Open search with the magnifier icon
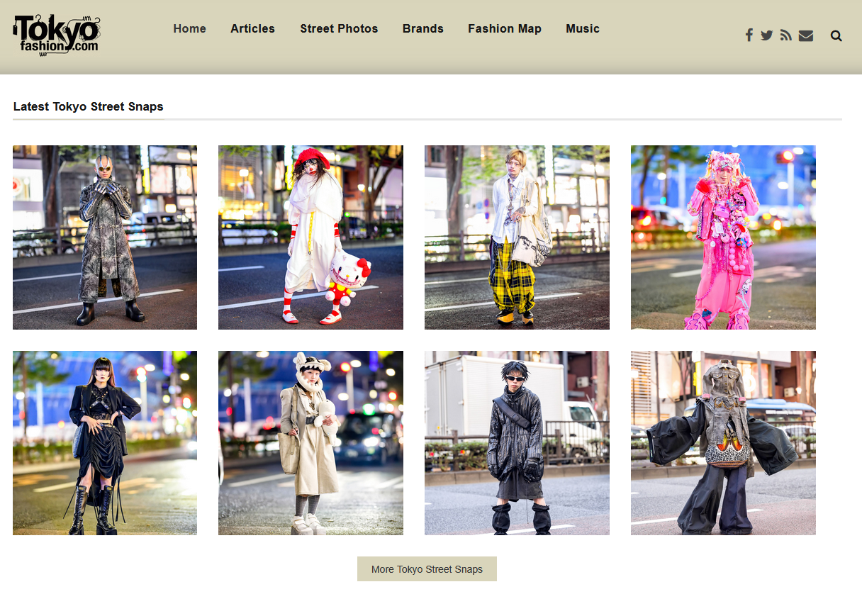 tap(836, 35)
